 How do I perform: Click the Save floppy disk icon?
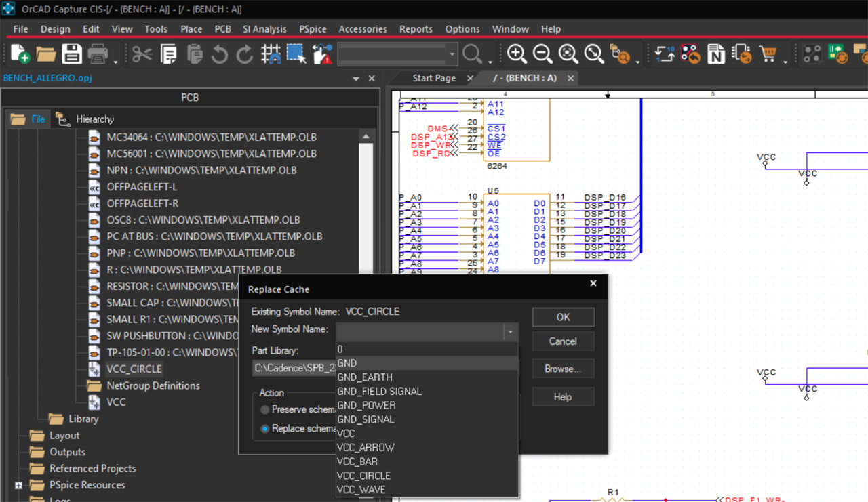tap(72, 54)
